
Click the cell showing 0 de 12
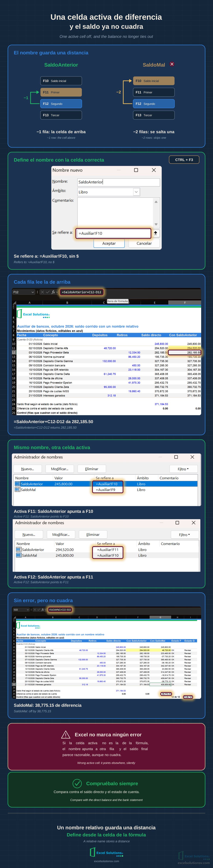click(x=188, y=697)
